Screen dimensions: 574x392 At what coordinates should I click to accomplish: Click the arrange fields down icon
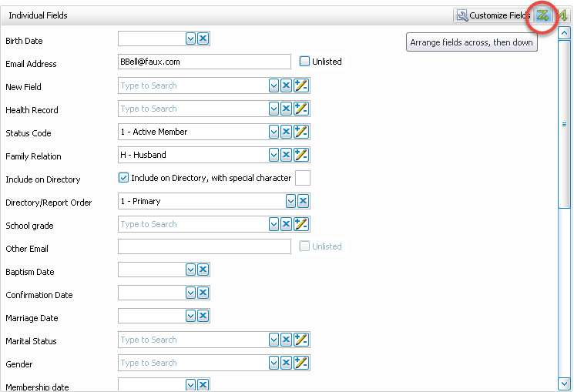click(x=562, y=15)
